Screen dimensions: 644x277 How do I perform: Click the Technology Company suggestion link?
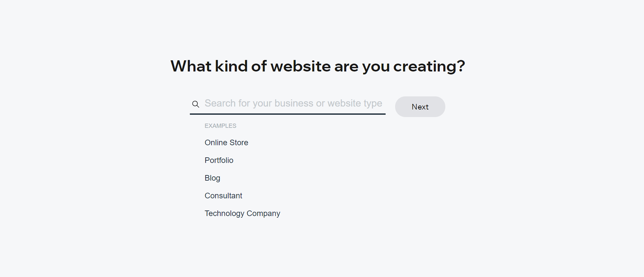click(x=242, y=213)
